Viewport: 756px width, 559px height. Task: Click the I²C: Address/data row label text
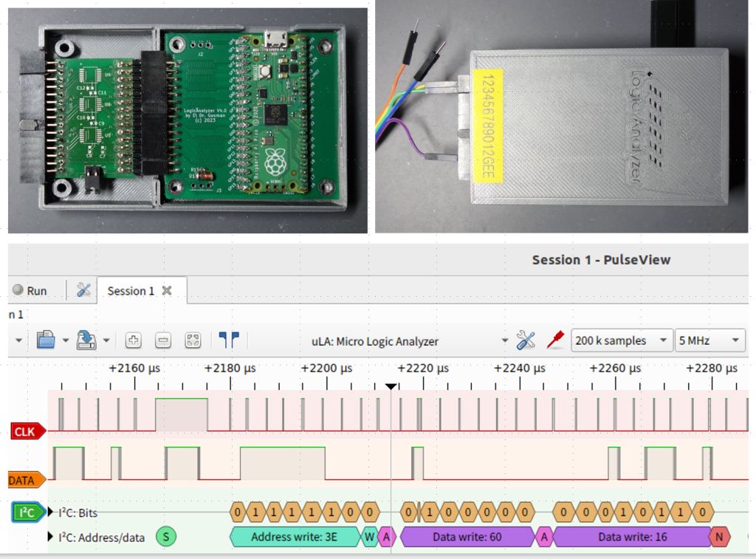click(x=101, y=538)
